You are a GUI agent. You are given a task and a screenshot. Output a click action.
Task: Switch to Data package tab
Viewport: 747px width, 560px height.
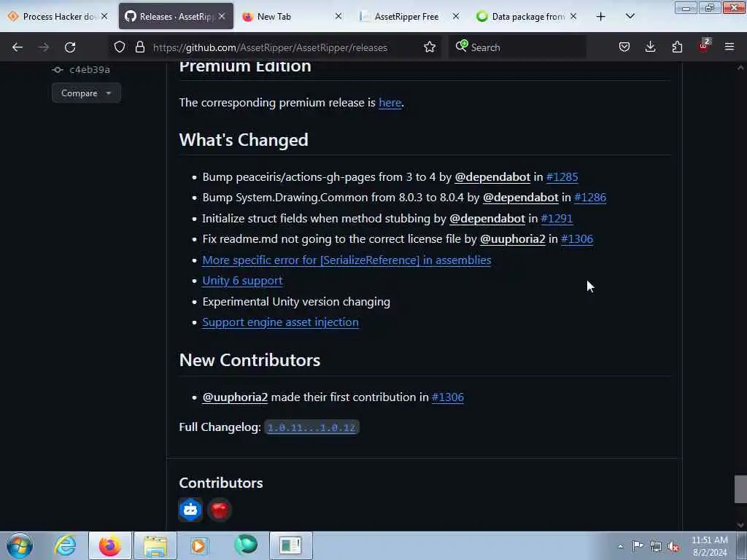tap(527, 17)
